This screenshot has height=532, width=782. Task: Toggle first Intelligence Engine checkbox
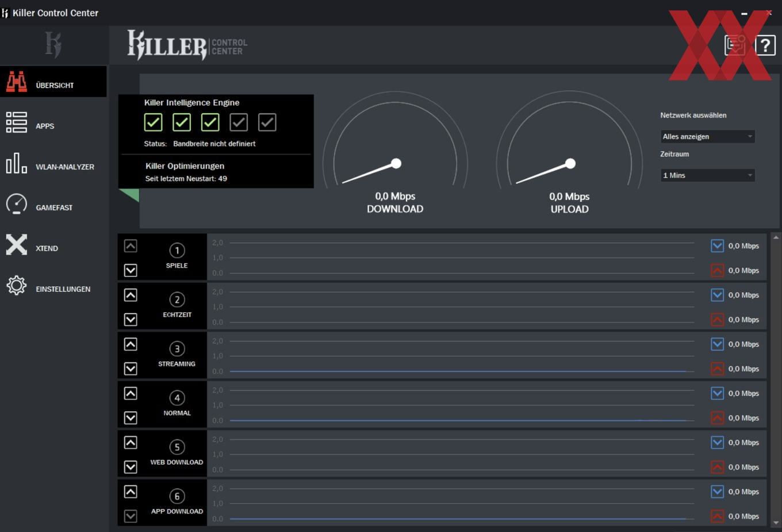(x=153, y=122)
